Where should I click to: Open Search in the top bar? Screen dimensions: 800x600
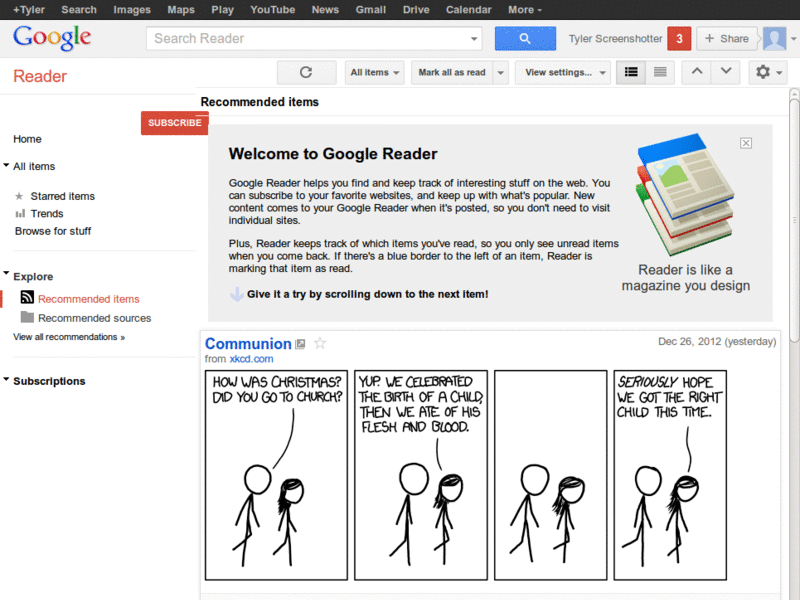pyautogui.click(x=79, y=10)
